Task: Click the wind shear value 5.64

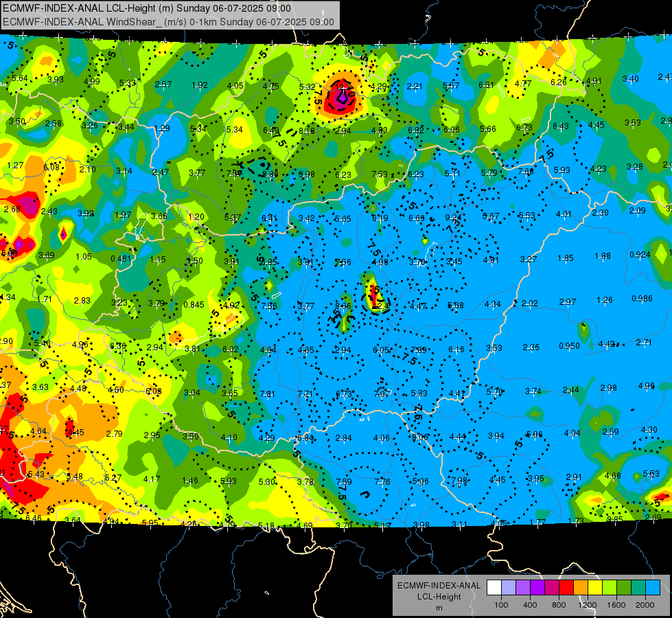Action: 20,78
